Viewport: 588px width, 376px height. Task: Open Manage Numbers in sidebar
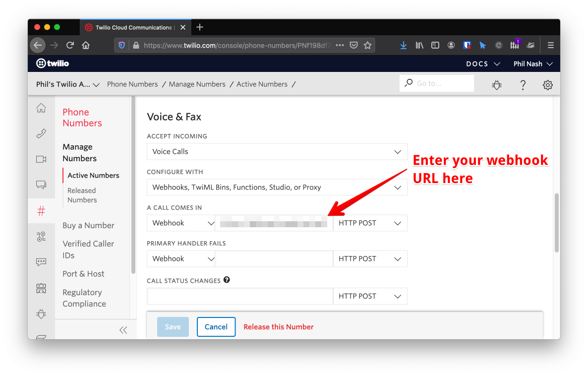[79, 152]
